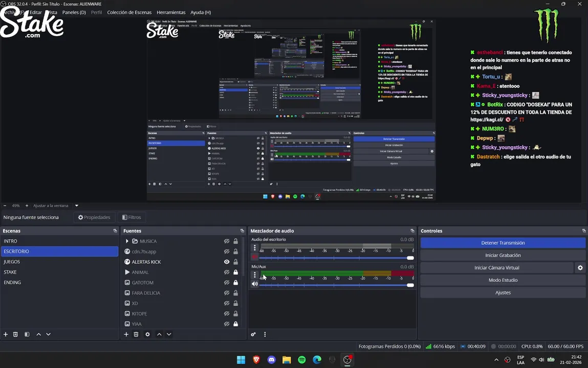Open Spotify from the taskbar
The height and width of the screenshot is (368, 588).
coord(302,360)
